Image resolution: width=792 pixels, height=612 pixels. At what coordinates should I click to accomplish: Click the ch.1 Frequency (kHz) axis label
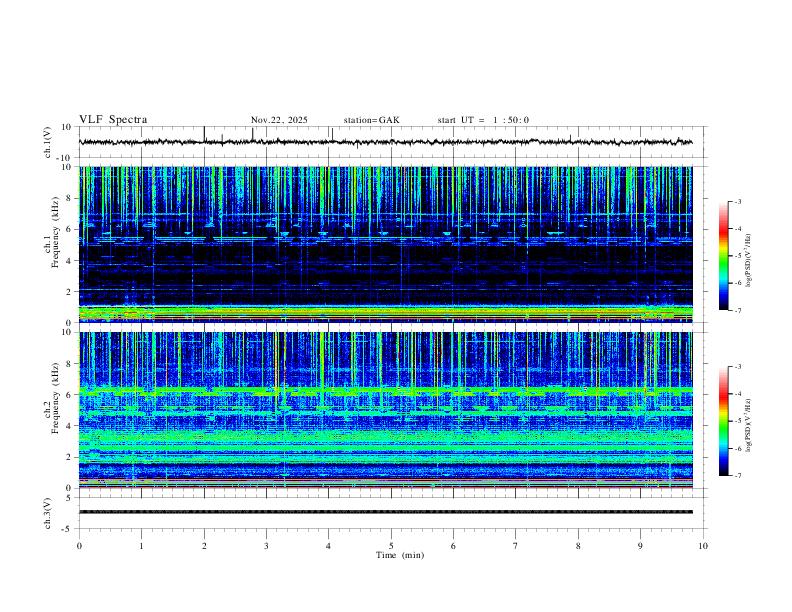(52, 234)
